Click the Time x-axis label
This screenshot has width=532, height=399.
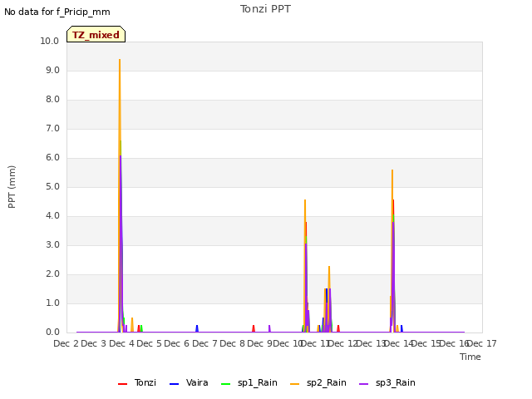tap(470, 357)
